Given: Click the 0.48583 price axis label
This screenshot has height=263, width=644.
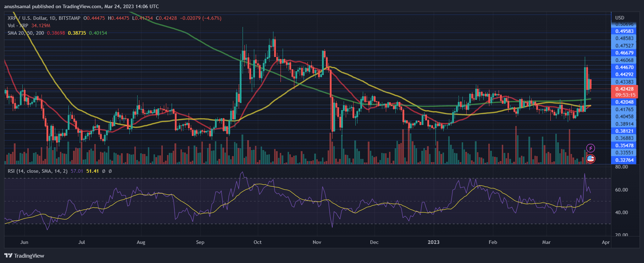Looking at the screenshot, I should coord(624,38).
